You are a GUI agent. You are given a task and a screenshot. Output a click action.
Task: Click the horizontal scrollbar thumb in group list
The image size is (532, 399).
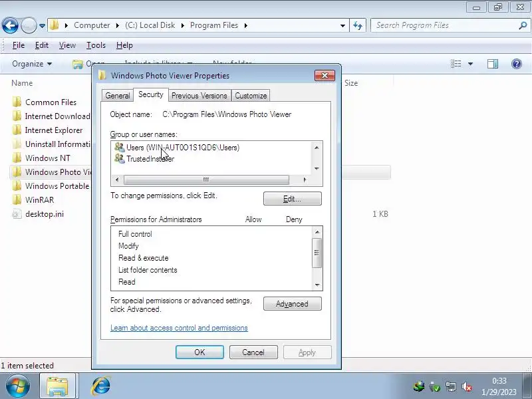[206, 180]
